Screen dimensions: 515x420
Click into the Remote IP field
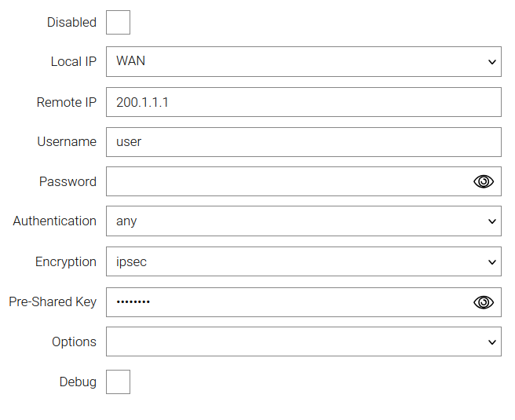pos(303,102)
